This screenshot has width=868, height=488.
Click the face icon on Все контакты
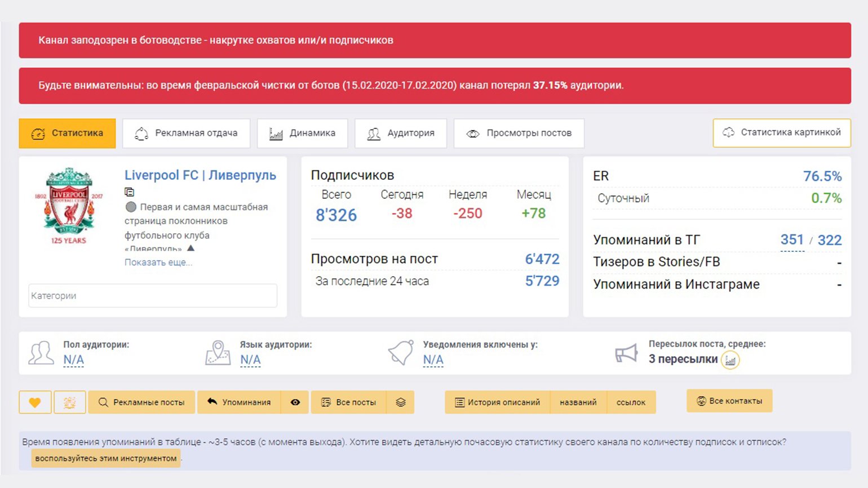[701, 401]
